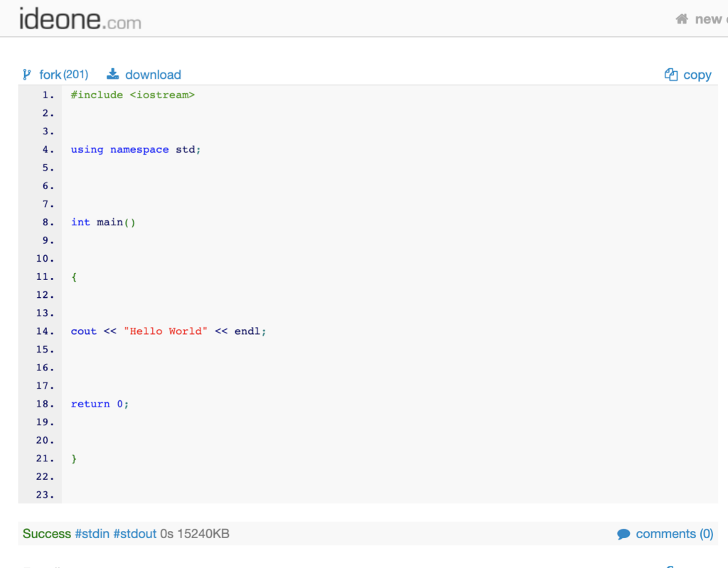728x568 pixels.
Task: Click the copy clipboard icon
Action: (x=670, y=75)
